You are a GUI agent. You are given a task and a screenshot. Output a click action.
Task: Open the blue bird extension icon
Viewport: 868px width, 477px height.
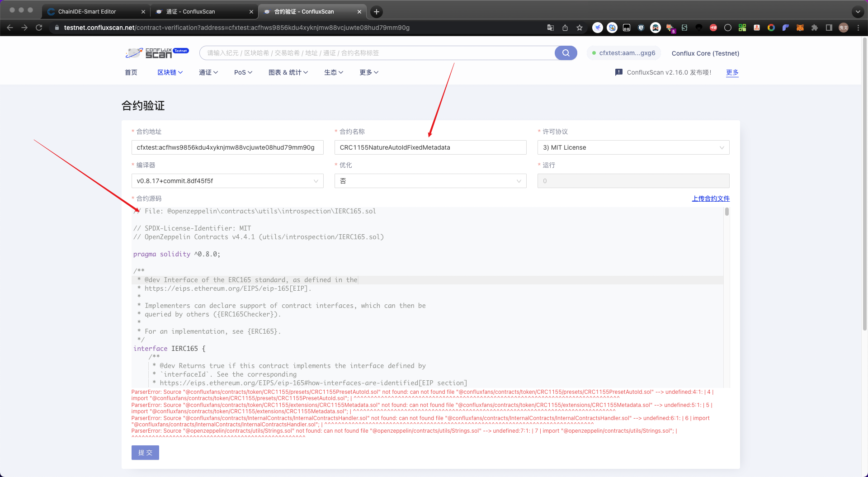coord(598,28)
